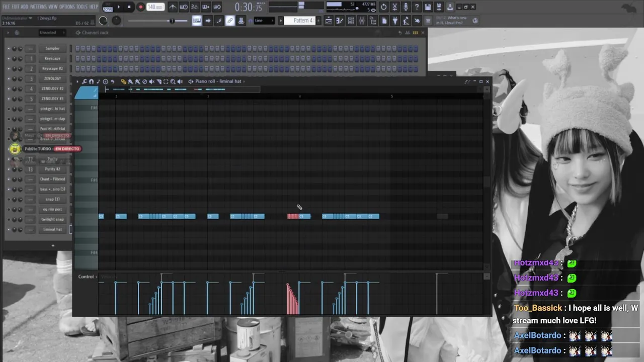Mute the ZENOLOGY #2 channel LED
This screenshot has height=362, width=644.
8,89
